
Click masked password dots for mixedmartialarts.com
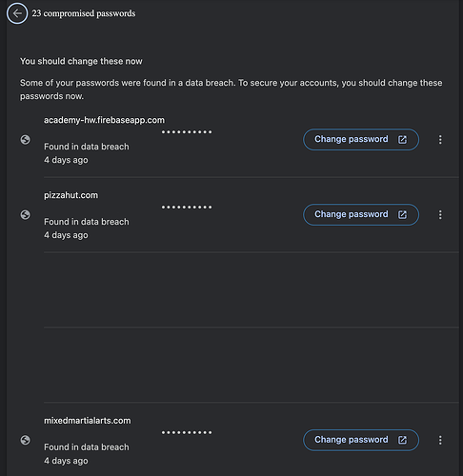pos(187,432)
